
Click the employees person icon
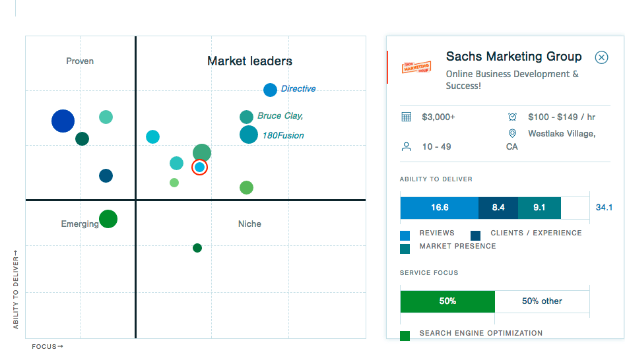tap(407, 146)
